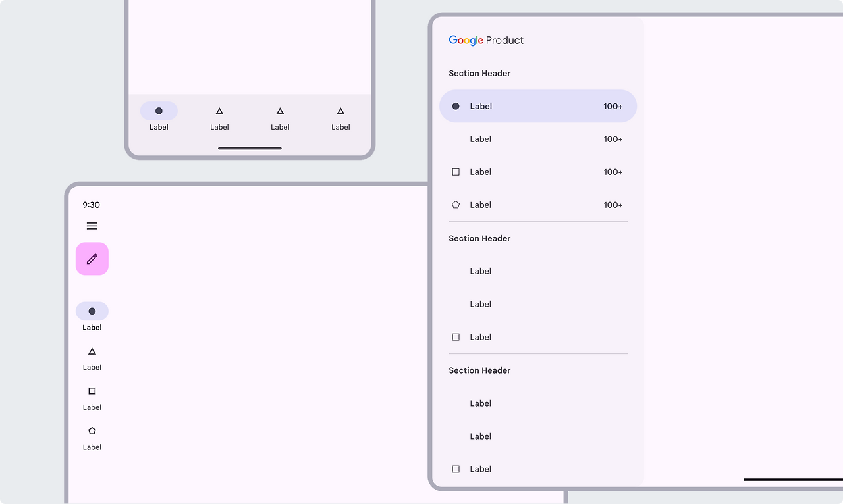Click the 9:30 clock in the tablet status bar

pyautogui.click(x=92, y=205)
